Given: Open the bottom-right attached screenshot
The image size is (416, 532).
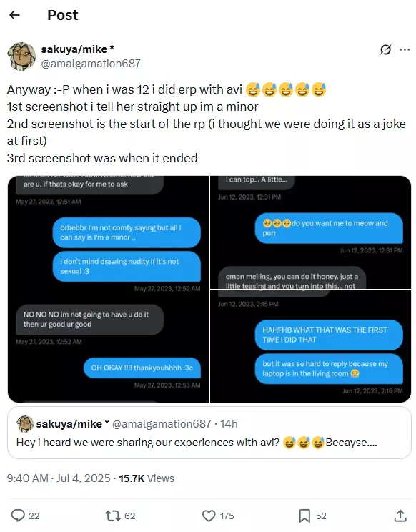Looking at the screenshot, I should coord(310,346).
